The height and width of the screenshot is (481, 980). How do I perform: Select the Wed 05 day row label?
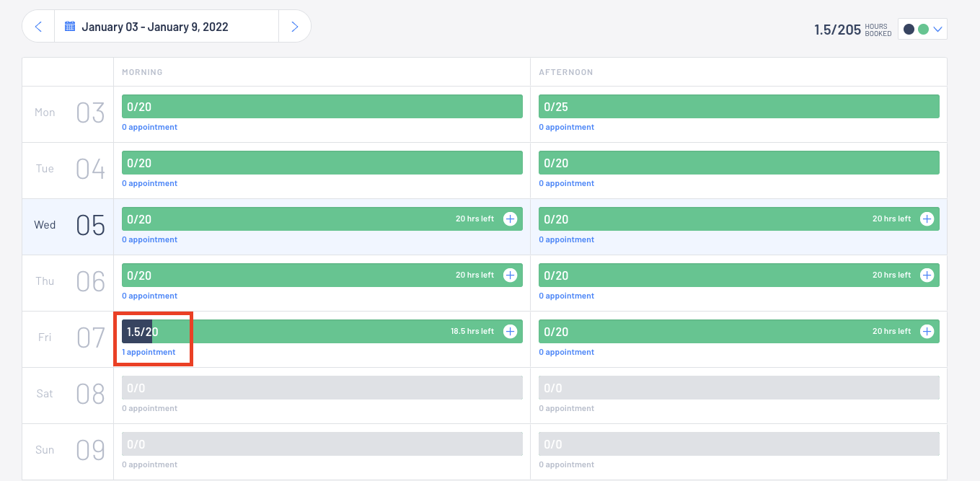[x=68, y=226]
